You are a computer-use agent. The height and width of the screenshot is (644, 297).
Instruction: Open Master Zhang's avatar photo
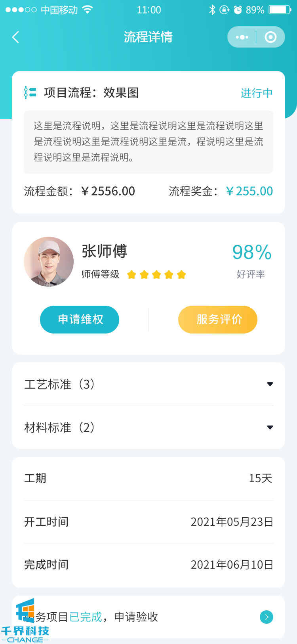pos(49,262)
